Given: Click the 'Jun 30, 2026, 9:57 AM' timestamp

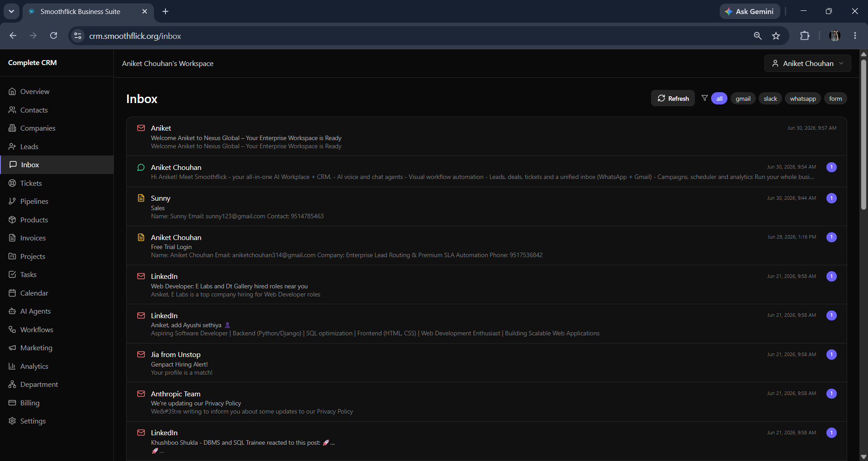Looking at the screenshot, I should click(812, 128).
